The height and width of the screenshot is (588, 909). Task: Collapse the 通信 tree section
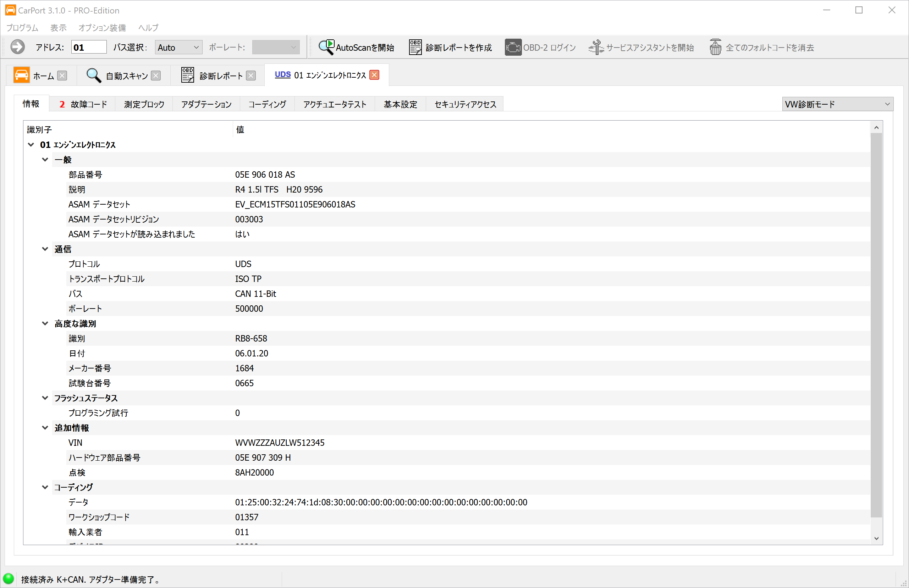[45, 249]
